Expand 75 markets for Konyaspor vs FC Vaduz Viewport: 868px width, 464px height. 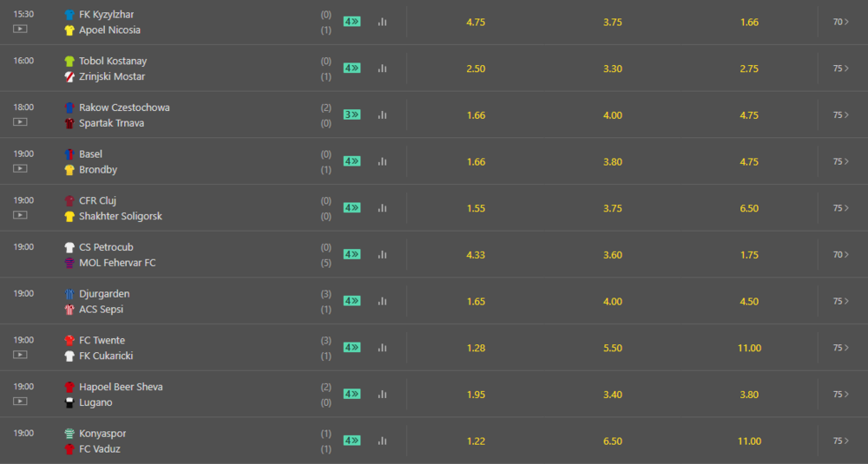pyautogui.click(x=840, y=441)
